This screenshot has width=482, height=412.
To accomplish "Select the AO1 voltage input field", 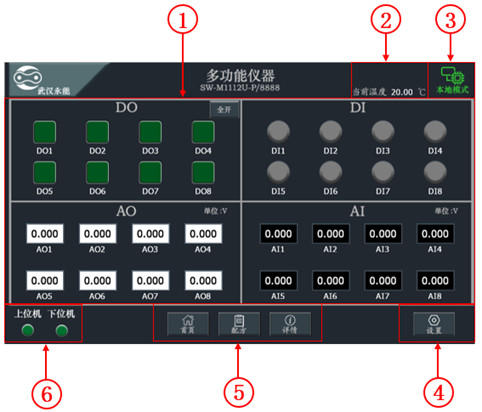I will point(45,234).
